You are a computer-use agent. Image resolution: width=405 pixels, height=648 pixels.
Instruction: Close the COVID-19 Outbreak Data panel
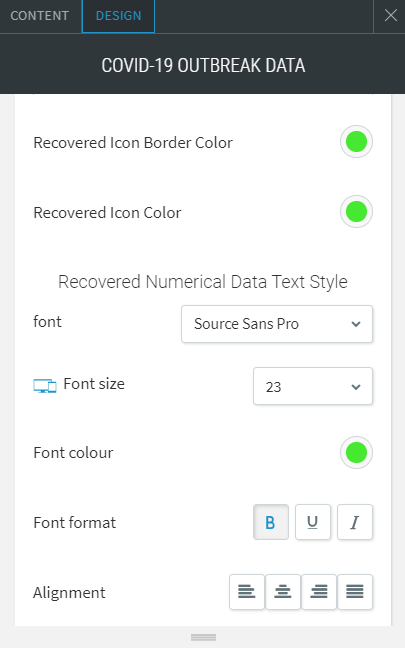(390, 16)
